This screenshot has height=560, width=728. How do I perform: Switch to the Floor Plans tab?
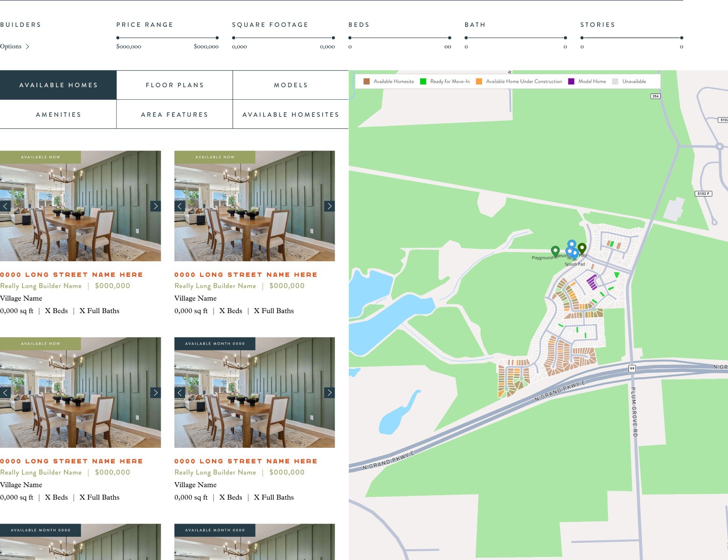(175, 85)
